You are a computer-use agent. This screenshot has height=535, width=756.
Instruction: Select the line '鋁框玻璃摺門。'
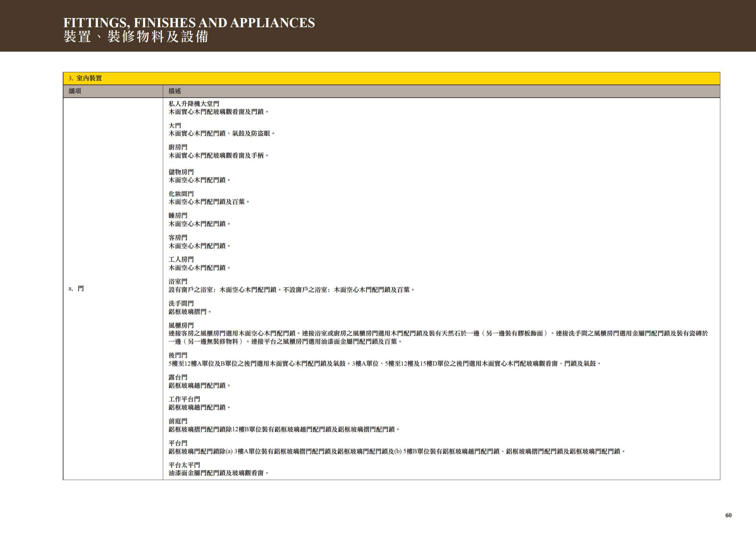tap(190, 312)
